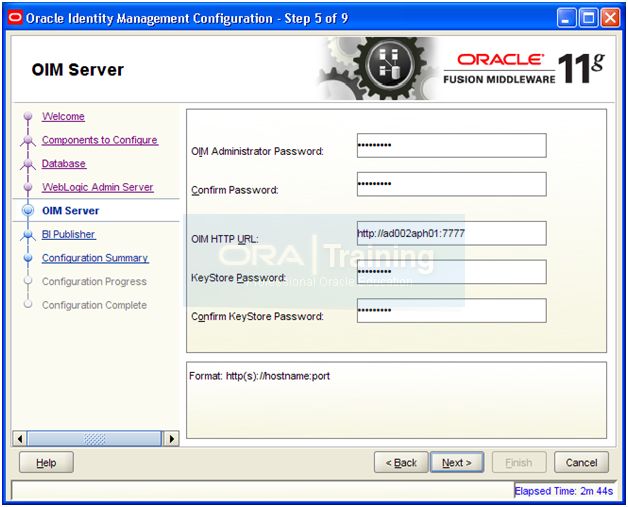The width and height of the screenshot is (628, 507).
Task: Click sidebar scrollbar left arrow
Action: [x=20, y=439]
